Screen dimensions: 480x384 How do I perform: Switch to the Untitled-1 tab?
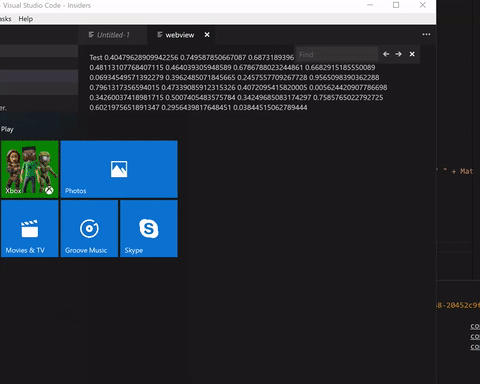pos(113,35)
